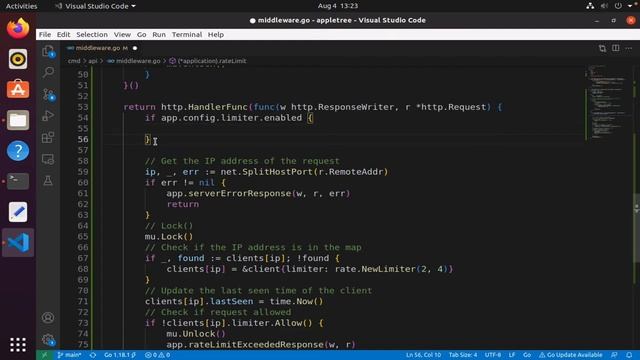640x360 pixels.
Task: Click the UTF-8 encoding status item
Action: [493, 355]
